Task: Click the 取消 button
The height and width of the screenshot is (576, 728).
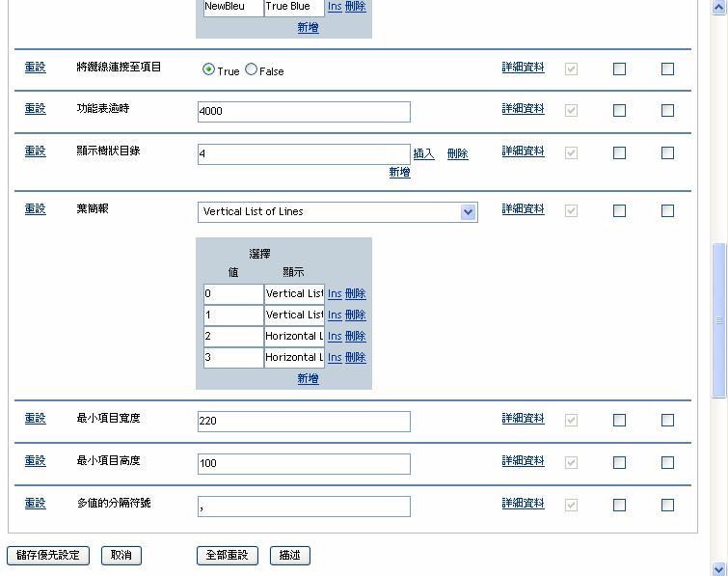Action: point(121,556)
